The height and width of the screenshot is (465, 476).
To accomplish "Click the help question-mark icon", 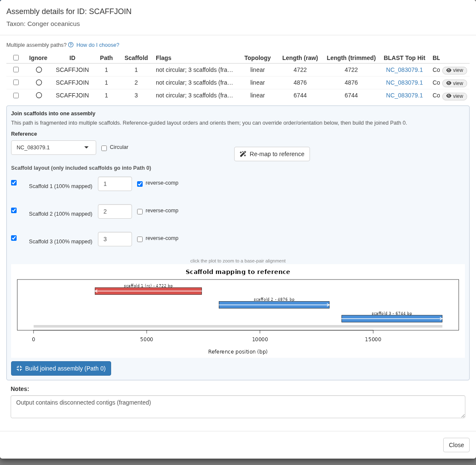I will point(71,45).
